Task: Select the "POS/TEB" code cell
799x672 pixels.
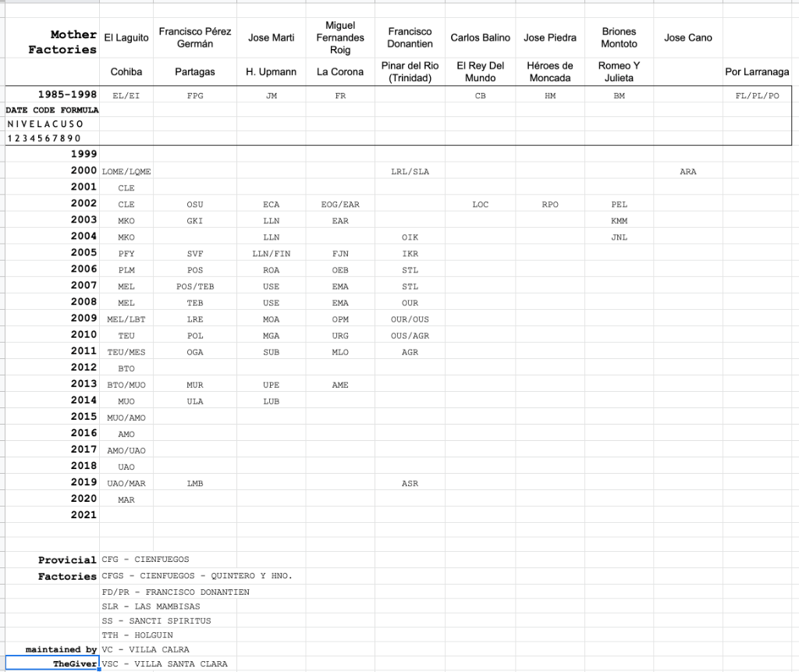Action: (194, 286)
